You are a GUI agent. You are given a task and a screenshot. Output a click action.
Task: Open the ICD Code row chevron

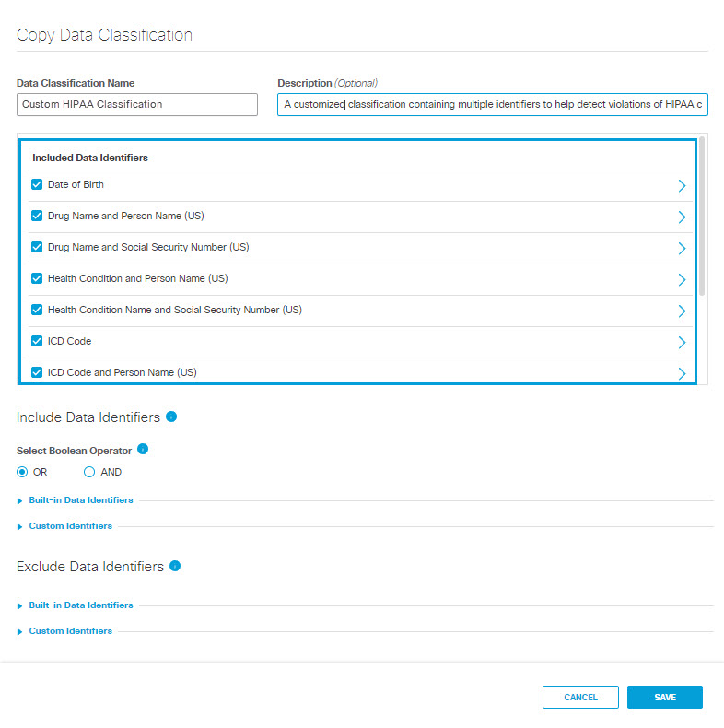pyautogui.click(x=682, y=342)
